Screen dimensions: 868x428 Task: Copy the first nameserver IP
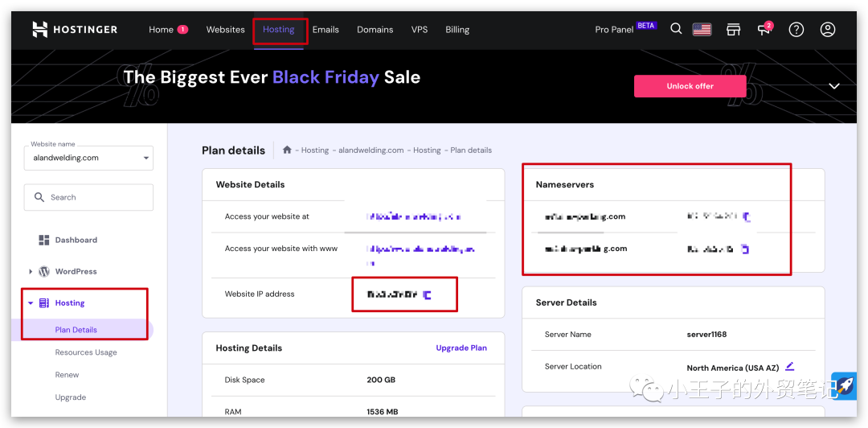746,216
